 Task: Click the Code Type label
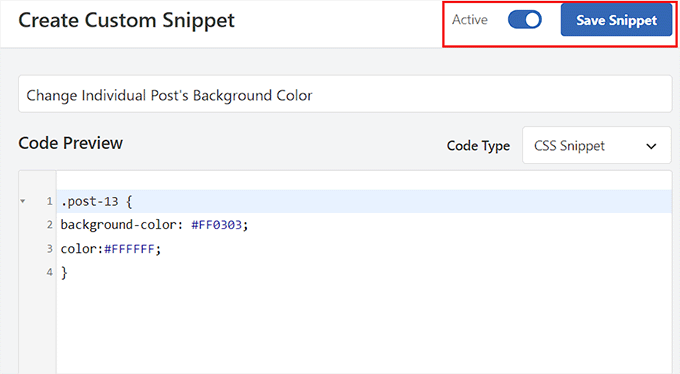click(478, 146)
